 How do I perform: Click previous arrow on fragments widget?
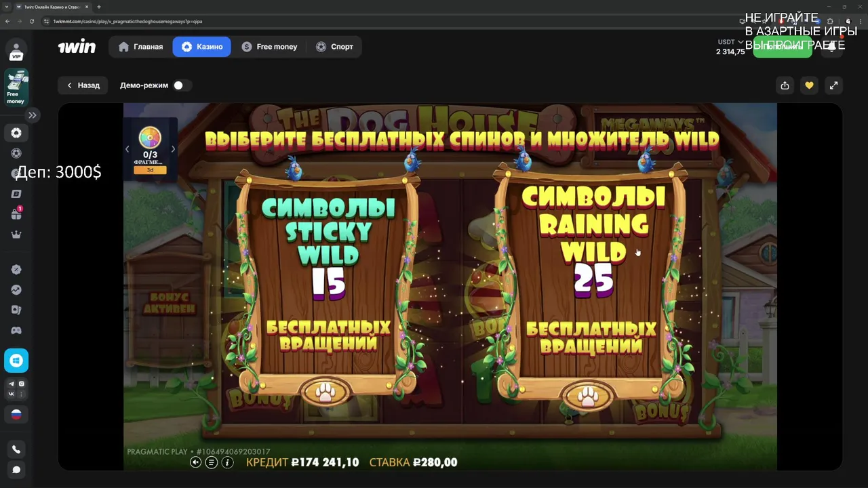click(127, 149)
